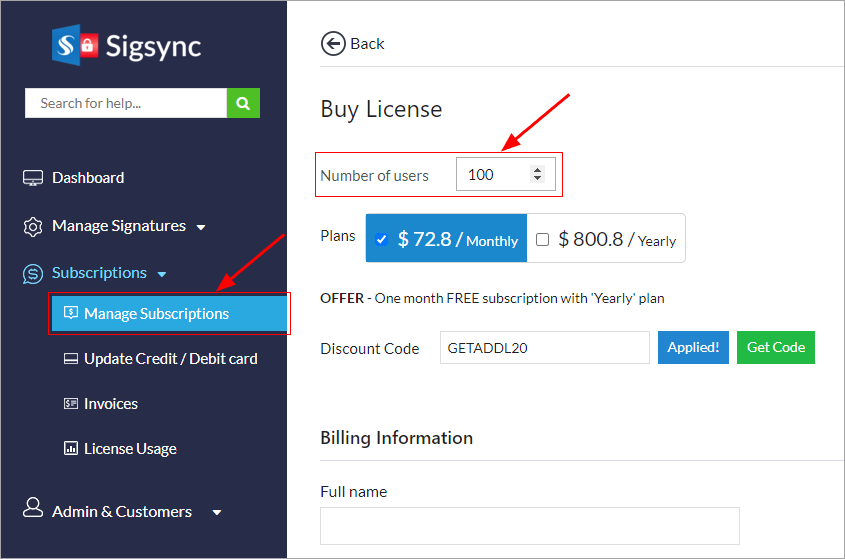This screenshot has width=845, height=559.
Task: Click the Subscriptions circle icon
Action: pyautogui.click(x=34, y=273)
